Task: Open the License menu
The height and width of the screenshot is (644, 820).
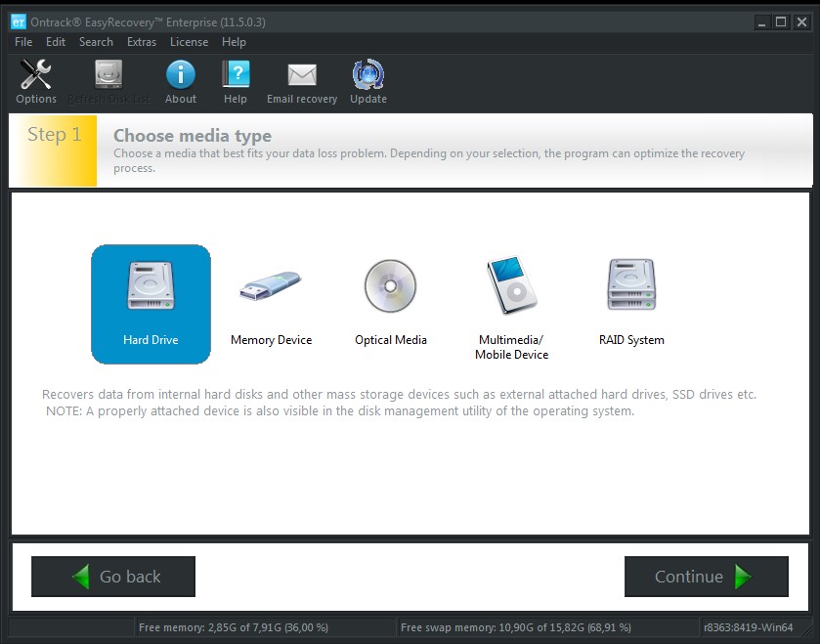Action: [189, 42]
